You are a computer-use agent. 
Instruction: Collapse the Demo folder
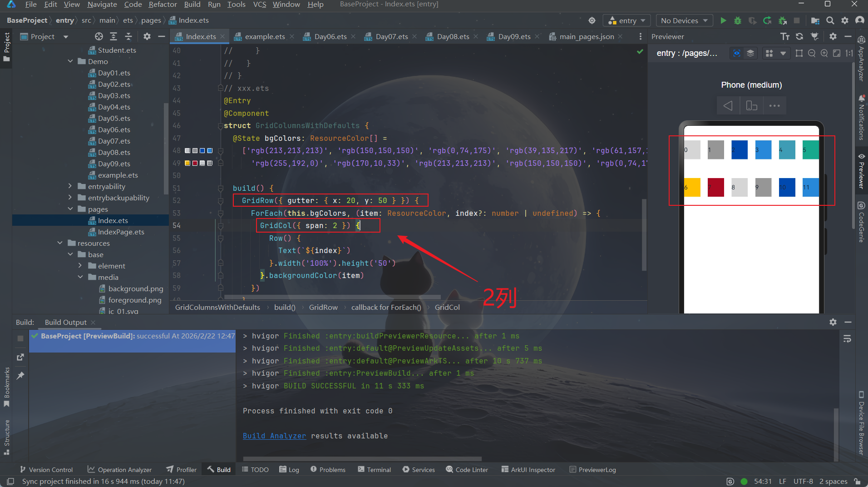(x=70, y=61)
